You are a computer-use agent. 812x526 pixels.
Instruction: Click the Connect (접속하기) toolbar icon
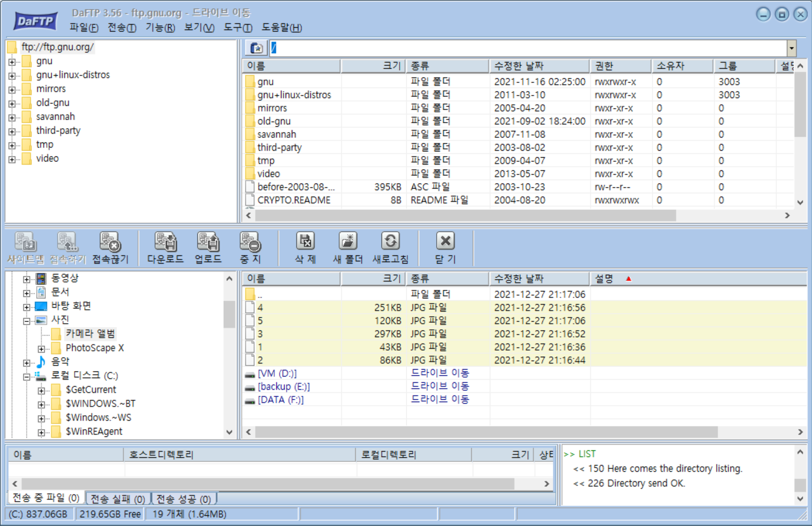click(67, 241)
